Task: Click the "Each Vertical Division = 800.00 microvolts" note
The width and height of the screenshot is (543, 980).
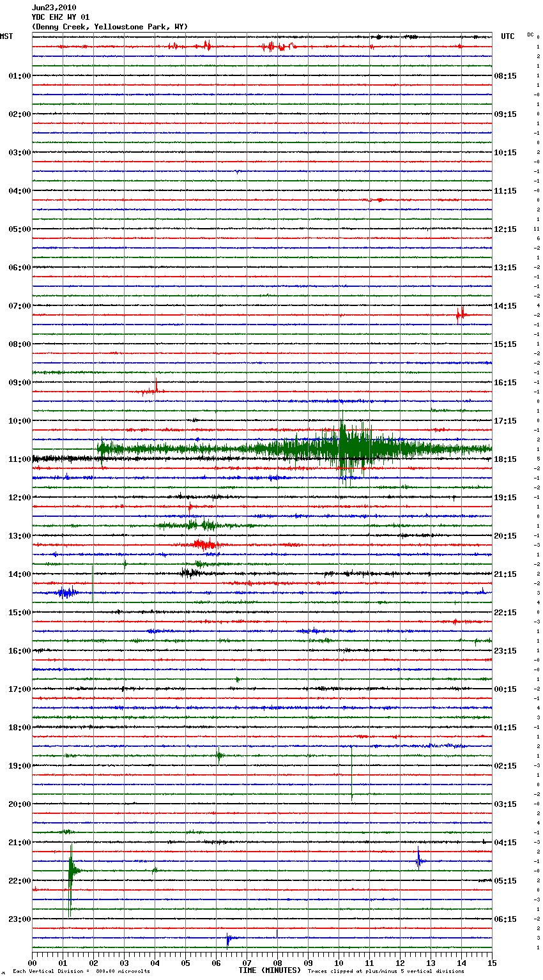Action: [81, 972]
